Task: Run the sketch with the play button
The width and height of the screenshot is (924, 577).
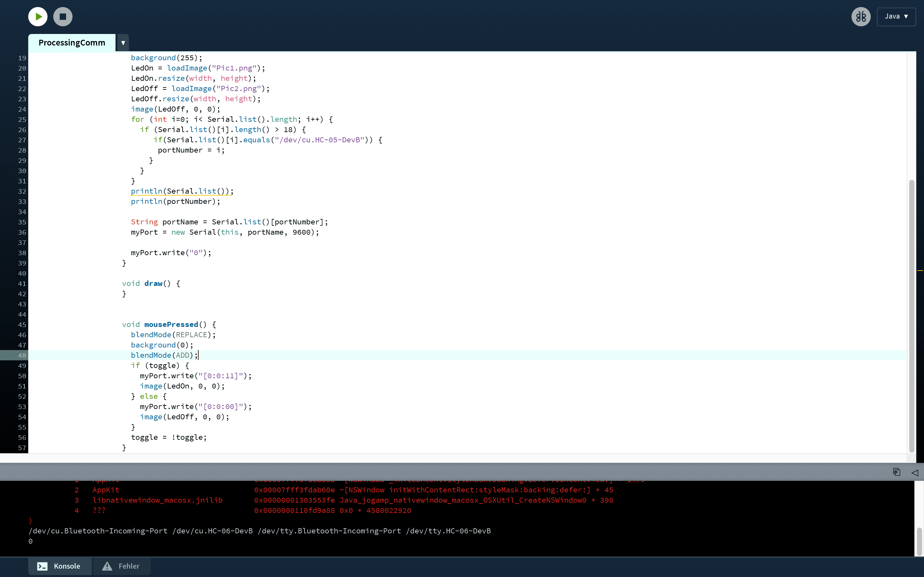Action: (38, 17)
